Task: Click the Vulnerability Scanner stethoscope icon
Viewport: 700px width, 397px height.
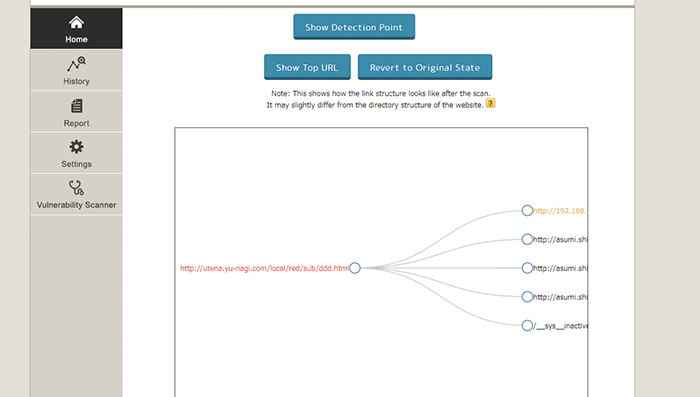Action: click(76, 188)
